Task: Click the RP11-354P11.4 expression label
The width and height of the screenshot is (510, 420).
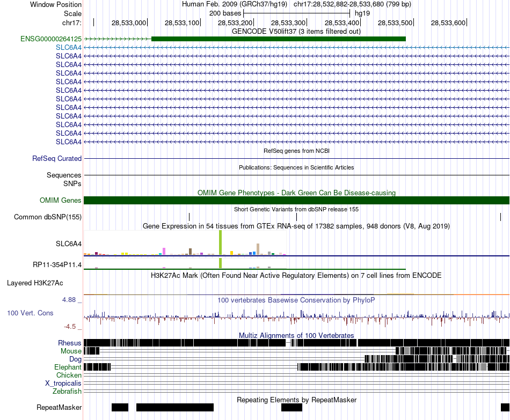Action: tap(57, 264)
